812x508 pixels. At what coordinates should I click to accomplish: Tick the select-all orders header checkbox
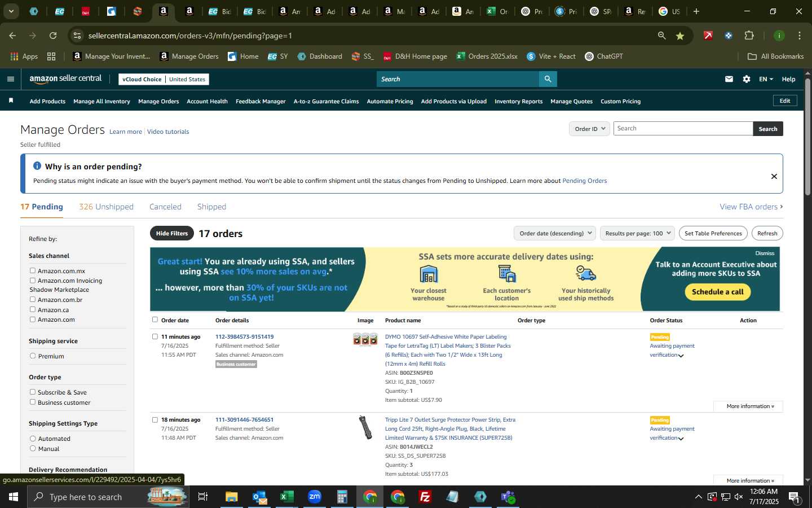[155, 319]
